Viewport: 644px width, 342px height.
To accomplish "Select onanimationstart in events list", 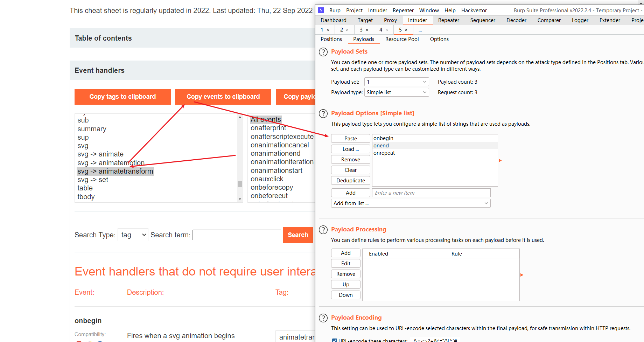I will (276, 170).
